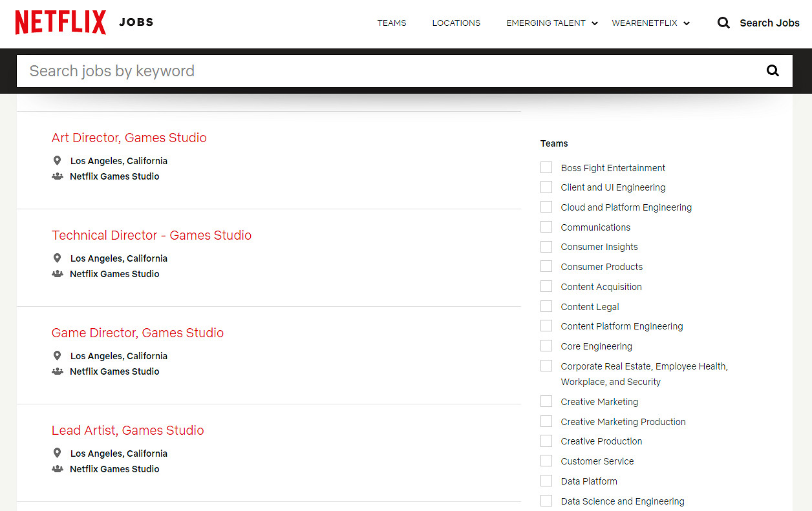Image resolution: width=812 pixels, height=511 pixels.
Task: Click team icon under Game Director listing
Action: [57, 371]
